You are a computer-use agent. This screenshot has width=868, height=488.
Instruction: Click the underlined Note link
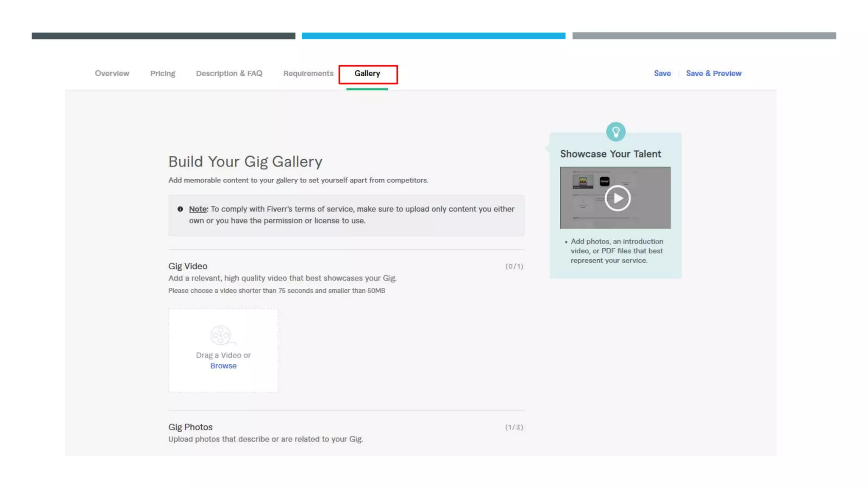tap(198, 209)
